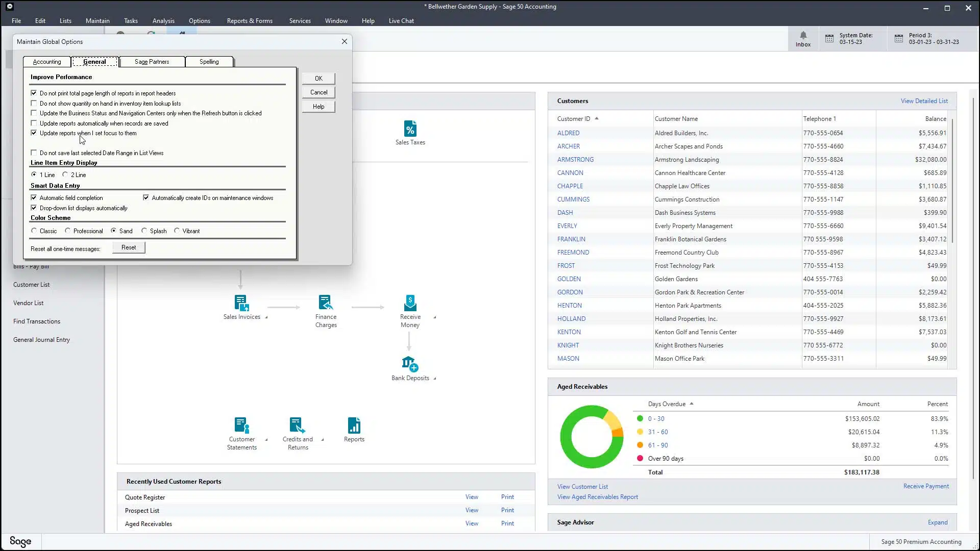
Task: Enable 'Do not show quantity on hand' checkbox
Action: [x=34, y=103]
